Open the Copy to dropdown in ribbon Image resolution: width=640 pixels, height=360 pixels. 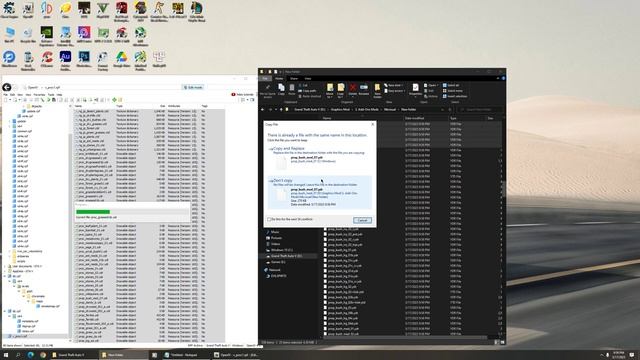[341, 91]
